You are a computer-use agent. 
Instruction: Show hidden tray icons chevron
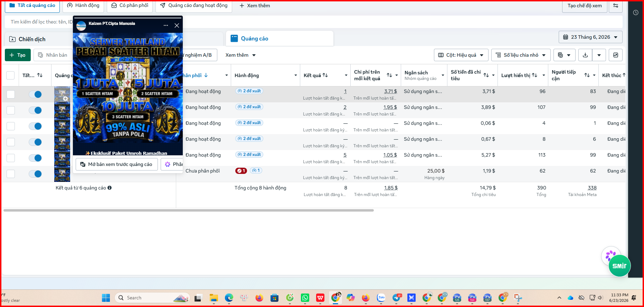click(559, 298)
